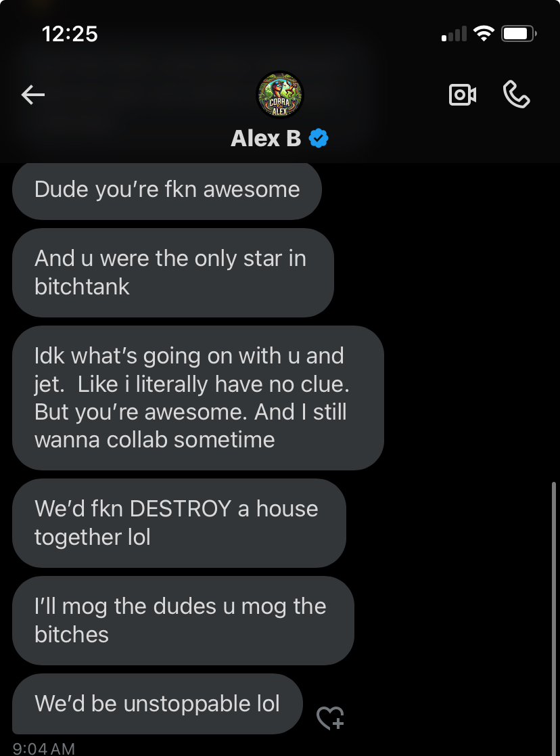Add a heart reaction to the last message
Image resolution: width=560 pixels, height=756 pixels.
330,718
